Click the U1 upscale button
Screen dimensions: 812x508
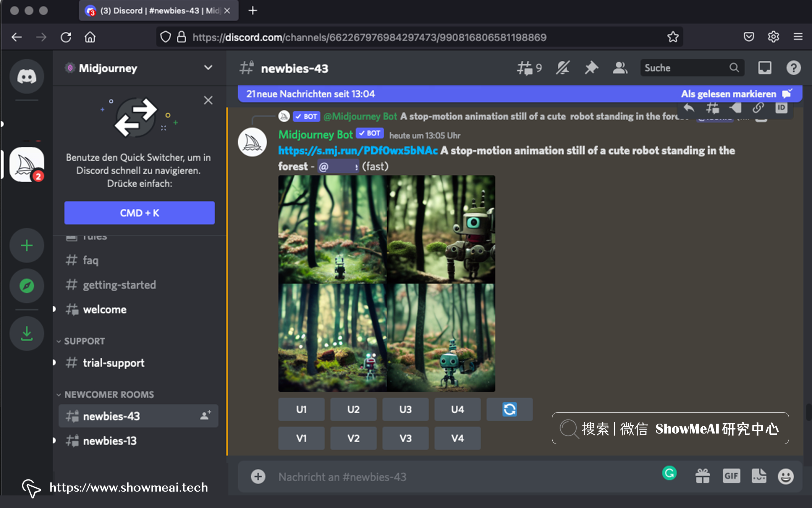(x=301, y=409)
